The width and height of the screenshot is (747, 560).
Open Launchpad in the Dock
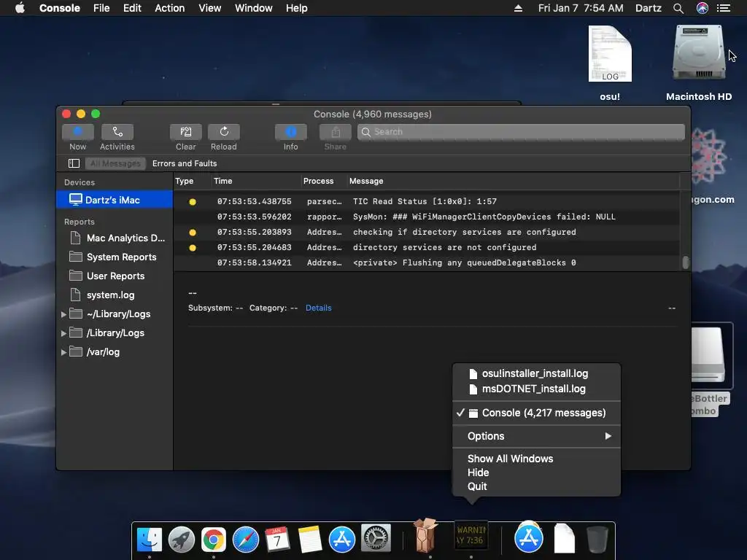[182, 540]
